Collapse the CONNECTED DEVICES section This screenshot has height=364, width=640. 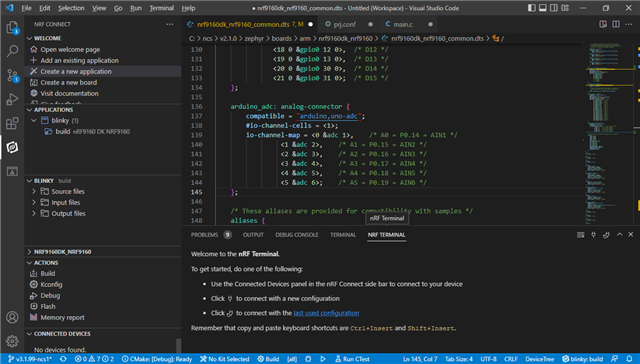[x=29, y=334]
